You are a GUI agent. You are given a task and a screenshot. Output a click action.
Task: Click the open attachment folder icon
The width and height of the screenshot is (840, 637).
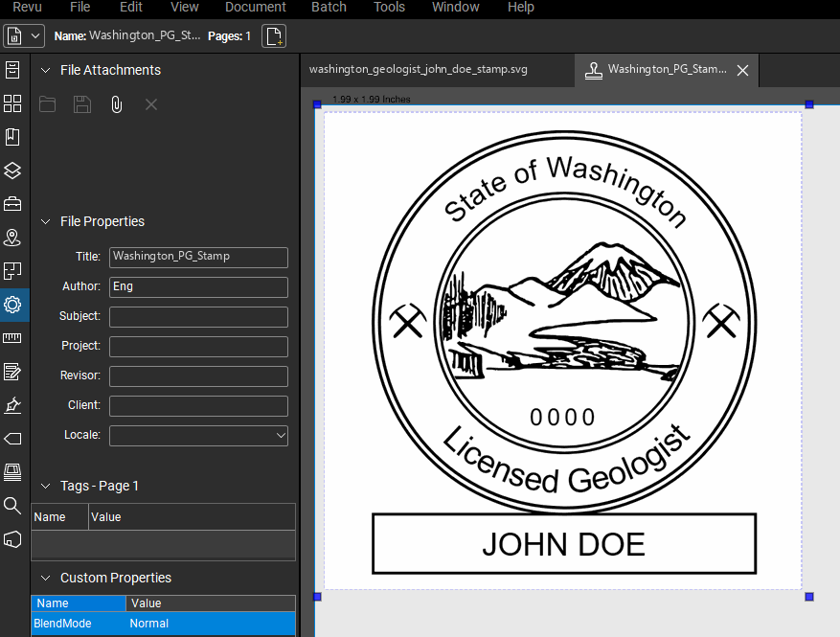47,104
